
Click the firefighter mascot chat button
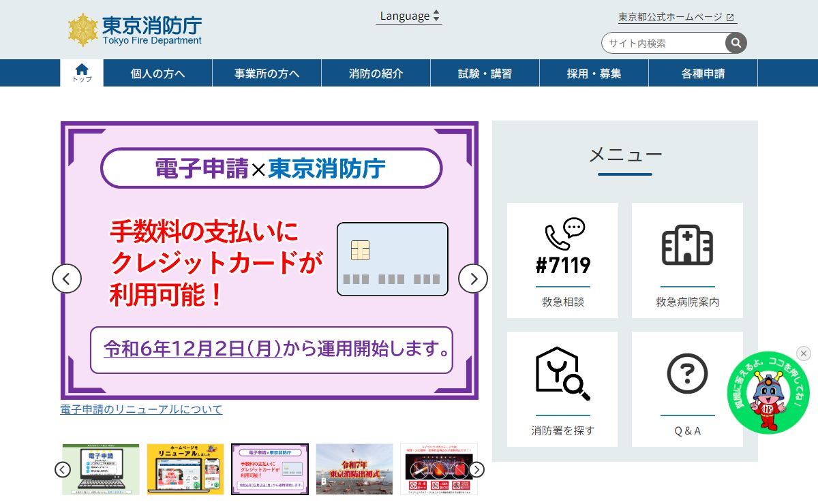click(768, 393)
